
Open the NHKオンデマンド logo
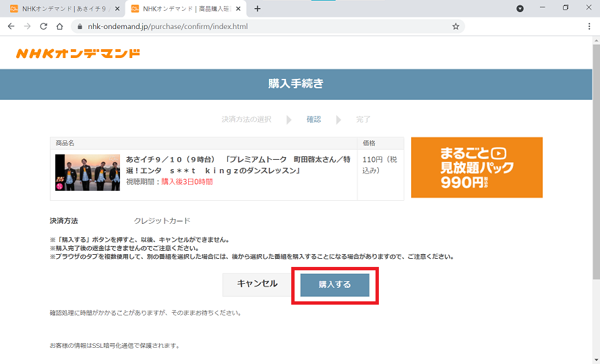78,53
